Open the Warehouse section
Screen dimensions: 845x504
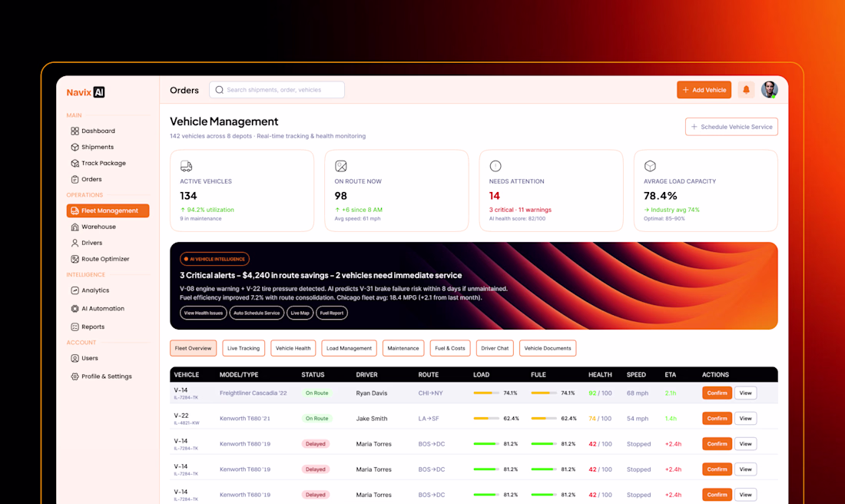click(93, 227)
